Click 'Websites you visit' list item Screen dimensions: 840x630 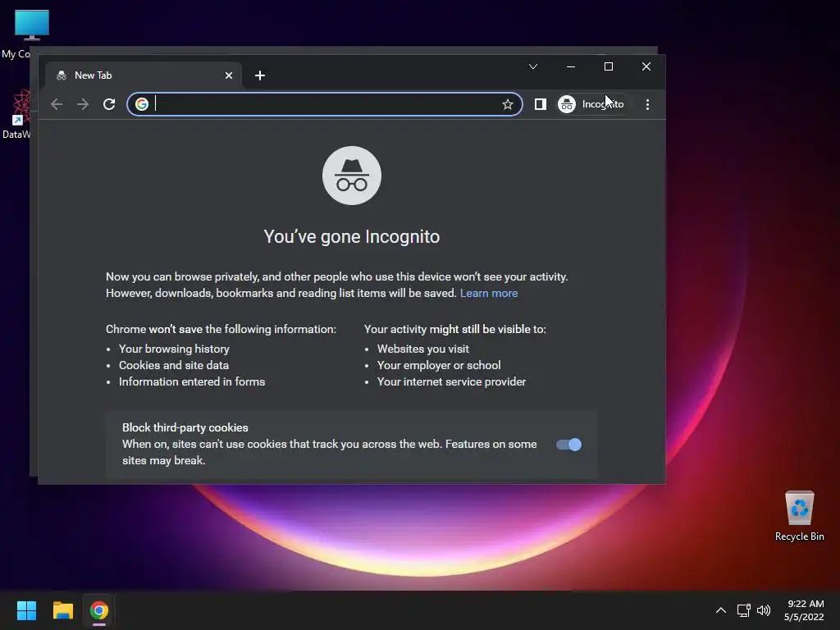click(423, 349)
